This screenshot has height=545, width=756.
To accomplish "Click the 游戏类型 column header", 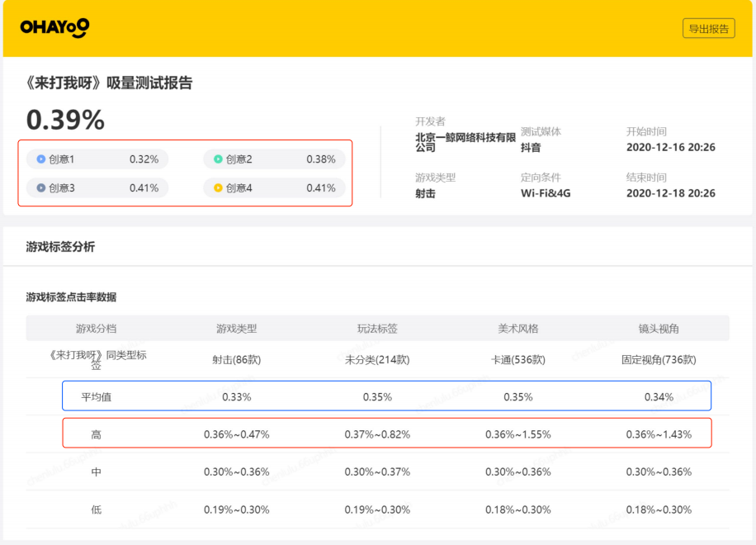I will click(x=237, y=329).
